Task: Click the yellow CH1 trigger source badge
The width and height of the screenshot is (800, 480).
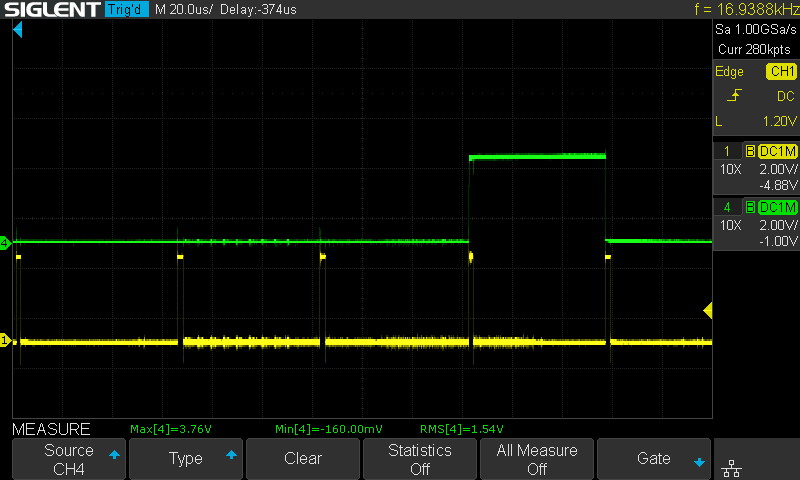Action: coord(781,72)
